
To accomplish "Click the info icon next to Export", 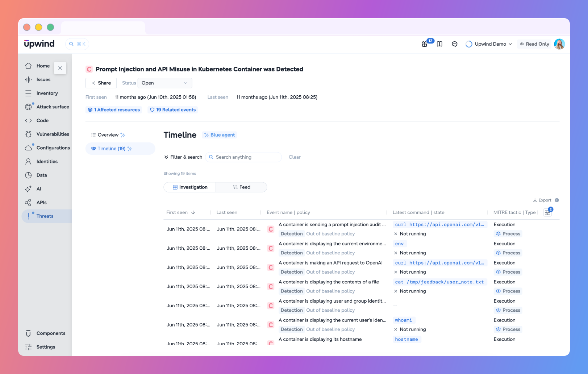I will coord(557,200).
